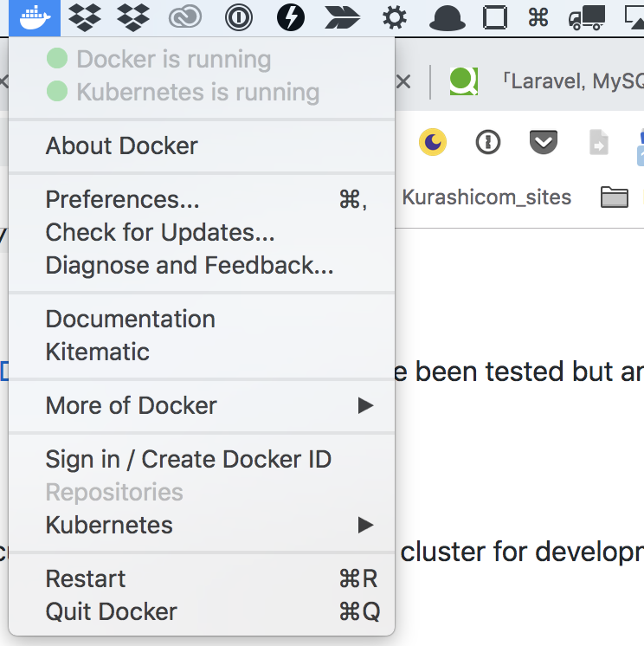Open Diagnose and Feedback...
Viewport: 644px width, 646px height.
click(x=202, y=265)
